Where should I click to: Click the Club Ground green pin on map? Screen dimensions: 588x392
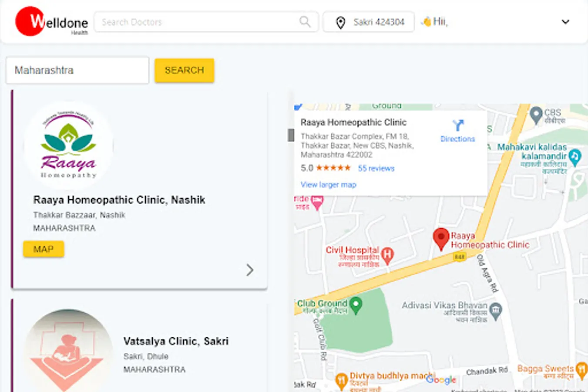coord(356,305)
